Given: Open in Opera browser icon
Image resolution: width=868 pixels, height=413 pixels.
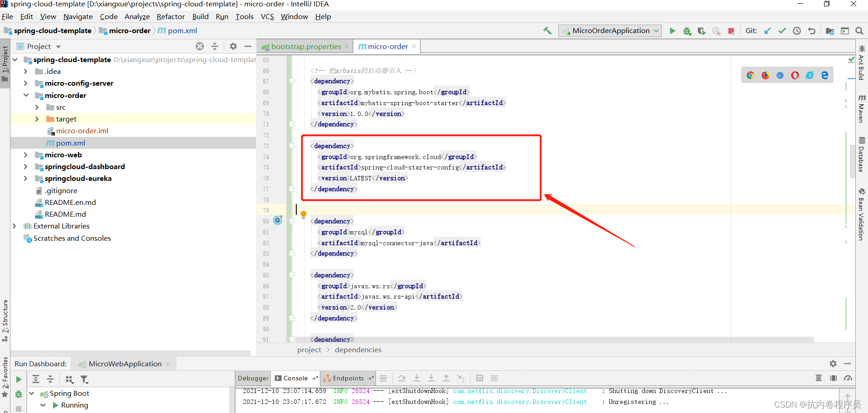Looking at the screenshot, I should 795,75.
